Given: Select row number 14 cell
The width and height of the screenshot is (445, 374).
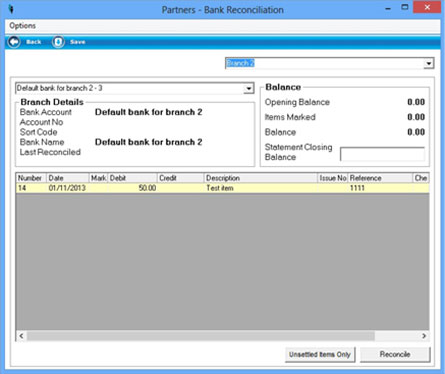Looking at the screenshot, I should coord(31,188).
